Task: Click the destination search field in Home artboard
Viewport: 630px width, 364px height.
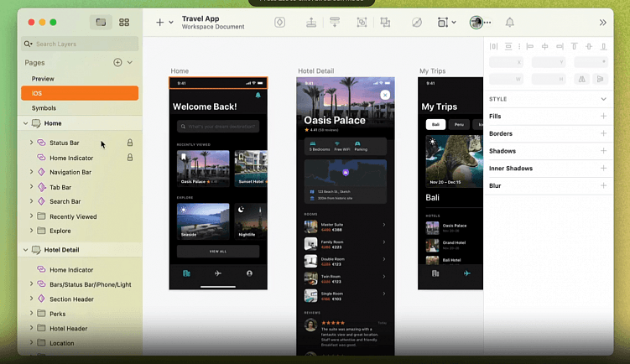Action: point(218,127)
